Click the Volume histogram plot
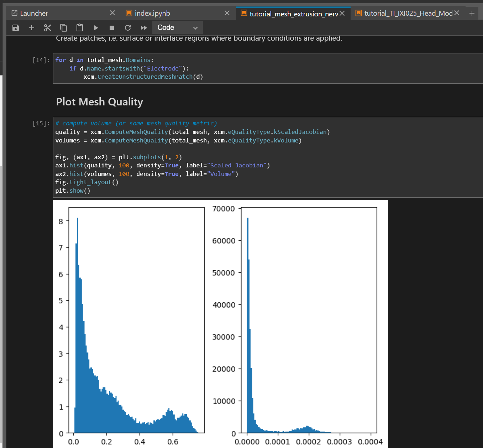483x448 pixels. coord(309,320)
